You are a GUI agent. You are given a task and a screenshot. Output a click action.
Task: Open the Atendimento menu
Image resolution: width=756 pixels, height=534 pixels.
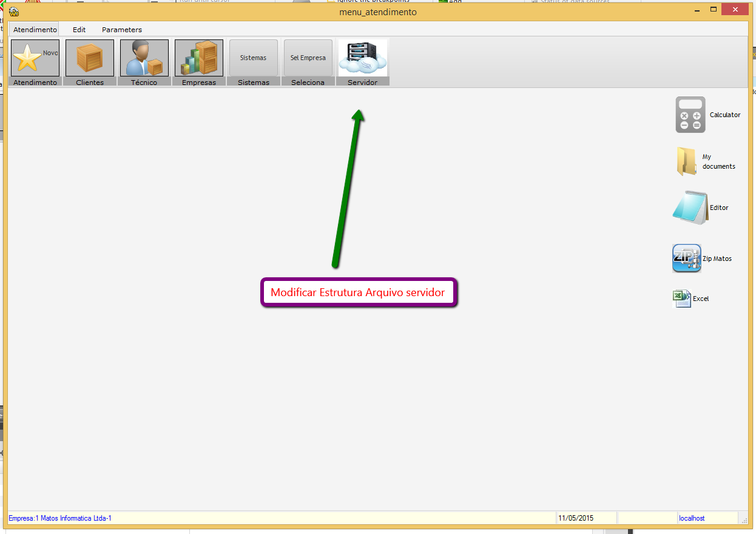(x=35, y=29)
